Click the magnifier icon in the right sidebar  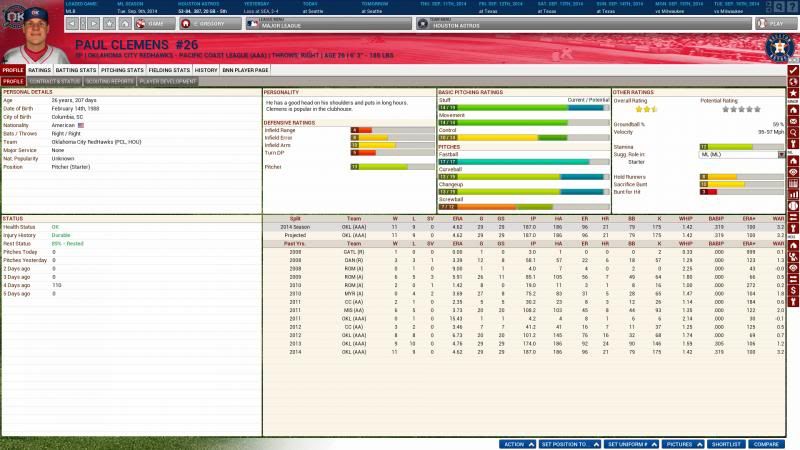point(793,133)
